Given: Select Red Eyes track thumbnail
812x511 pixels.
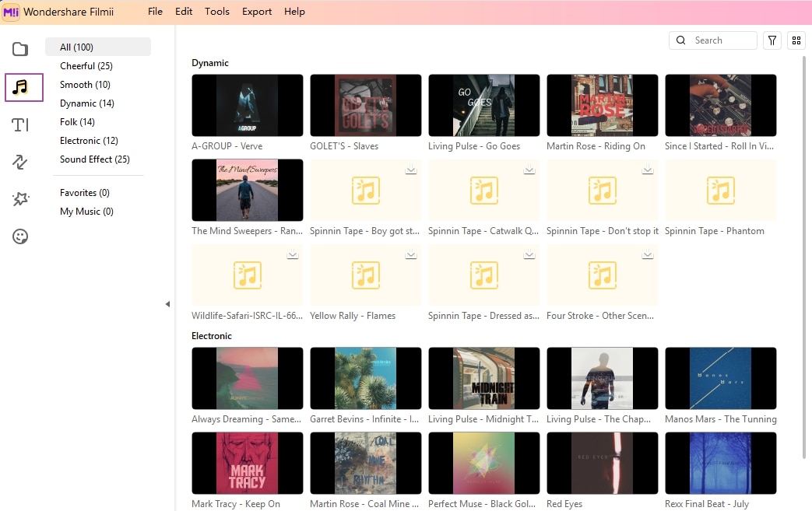Looking at the screenshot, I should (603, 464).
